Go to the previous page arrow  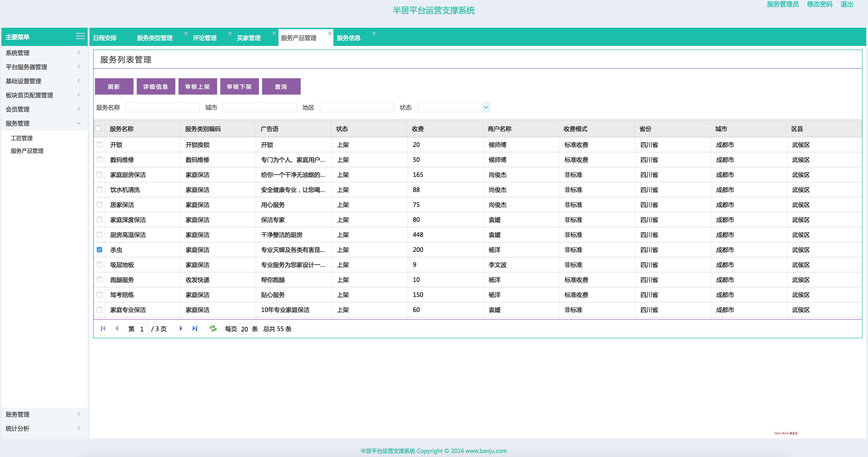coord(117,328)
